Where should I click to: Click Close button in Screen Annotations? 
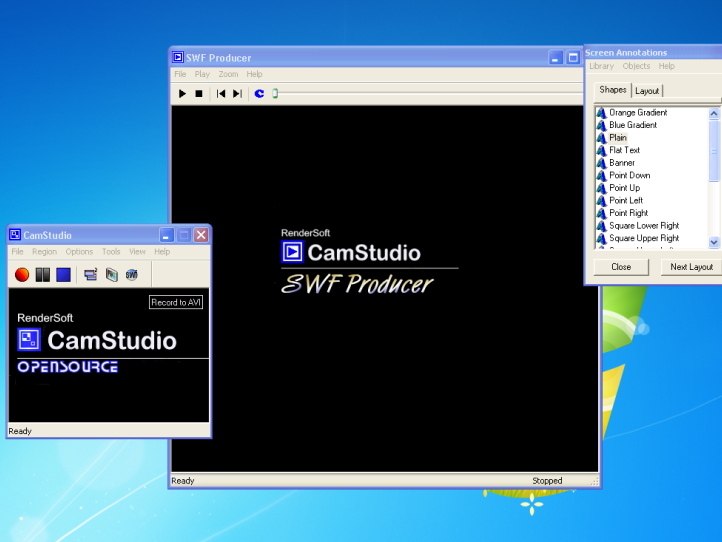tap(621, 267)
